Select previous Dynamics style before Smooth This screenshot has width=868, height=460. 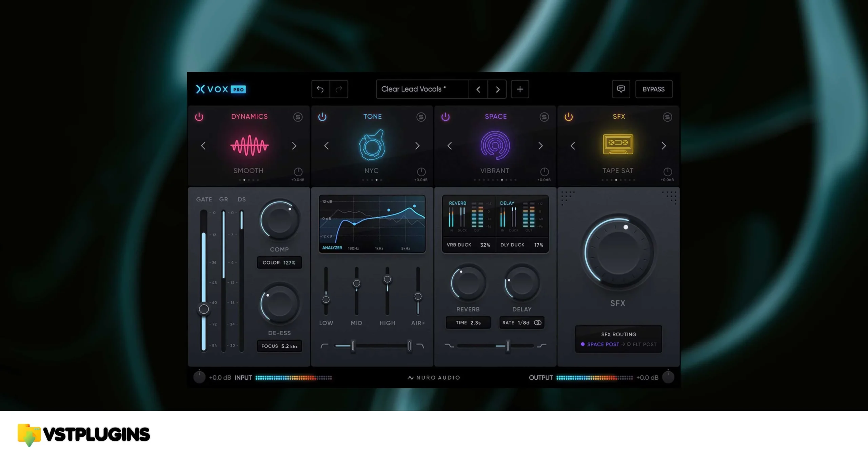click(203, 146)
